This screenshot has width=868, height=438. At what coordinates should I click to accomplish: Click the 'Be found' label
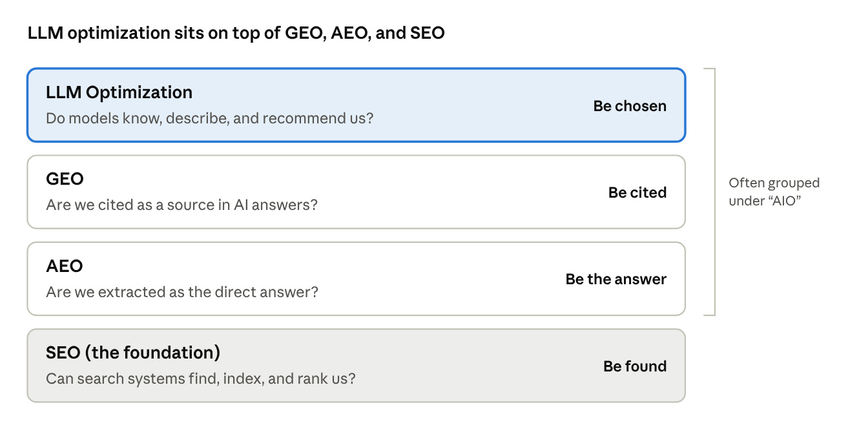[x=635, y=366]
